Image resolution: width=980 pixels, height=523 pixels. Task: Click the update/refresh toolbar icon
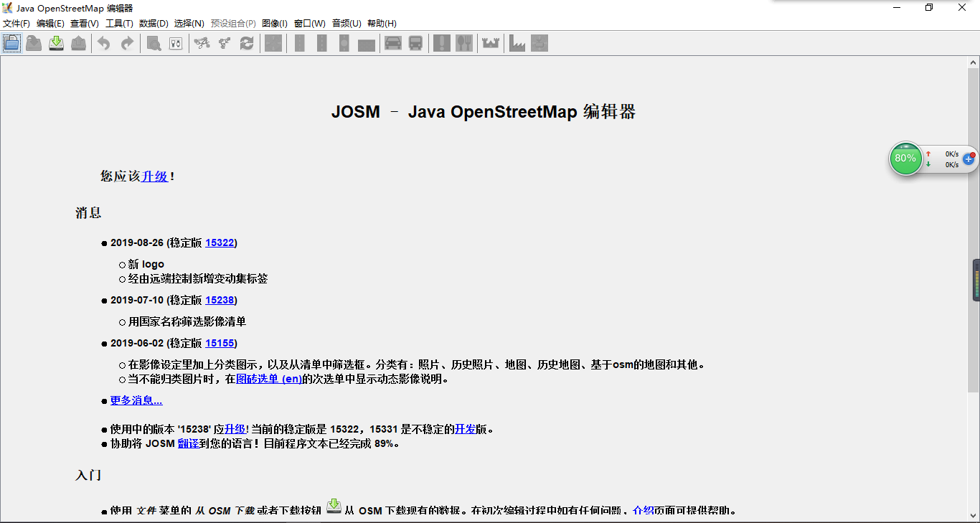[247, 43]
